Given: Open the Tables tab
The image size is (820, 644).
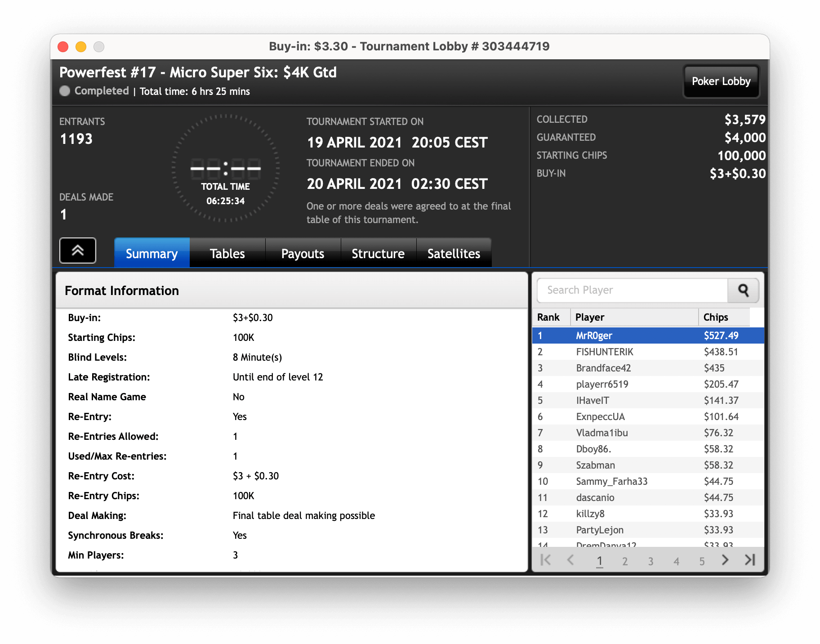Looking at the screenshot, I should pyautogui.click(x=227, y=254).
